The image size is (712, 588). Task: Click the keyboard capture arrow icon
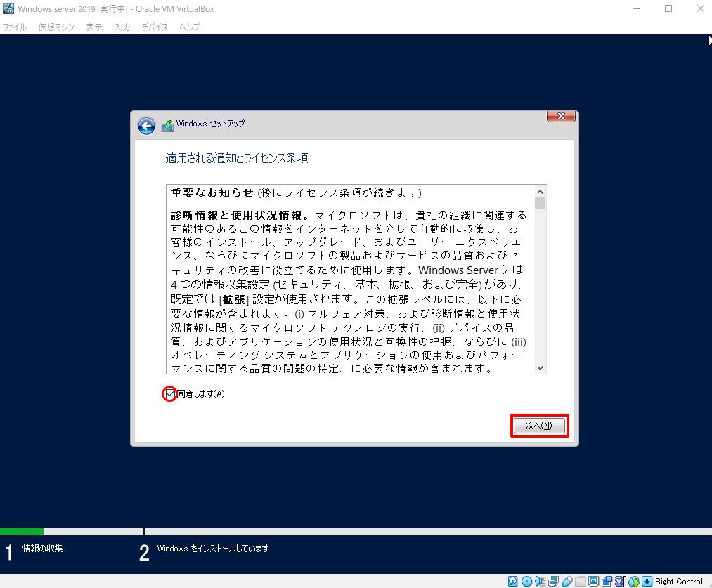(x=647, y=581)
